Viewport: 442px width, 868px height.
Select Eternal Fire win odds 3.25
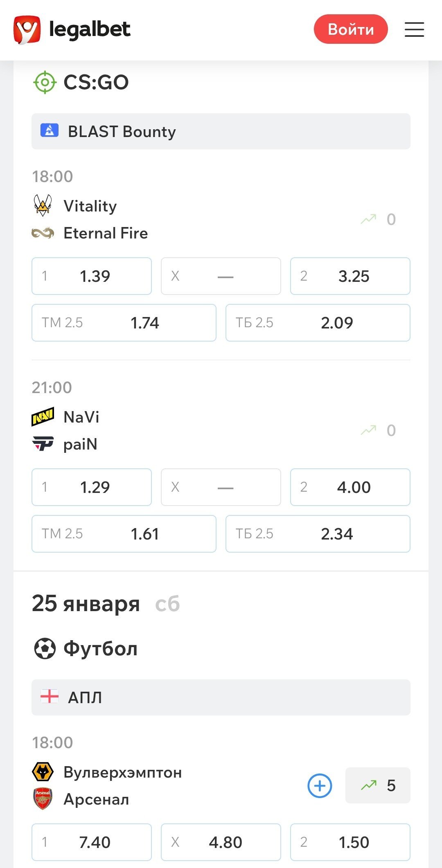tap(350, 276)
